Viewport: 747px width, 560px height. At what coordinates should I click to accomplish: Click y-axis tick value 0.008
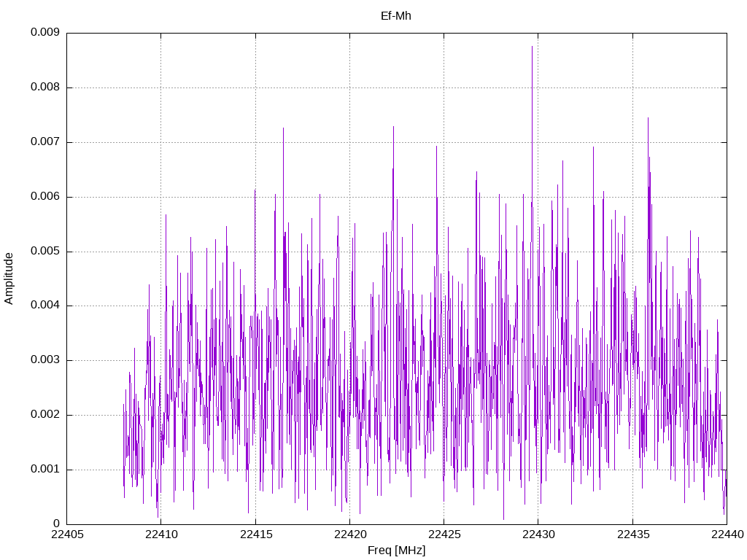[x=45, y=87]
